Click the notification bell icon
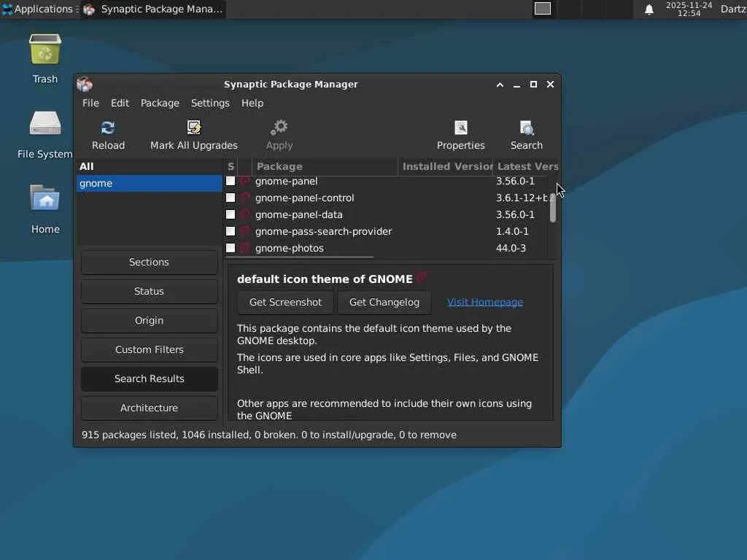This screenshot has width=747, height=560. 649,9
